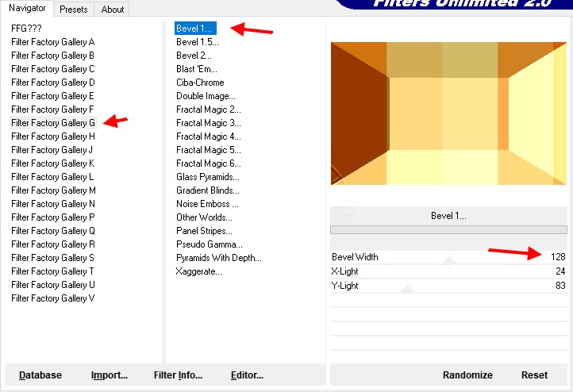This screenshot has width=573, height=392.
Task: Select Filter Factory Gallery U
Action: 53,285
